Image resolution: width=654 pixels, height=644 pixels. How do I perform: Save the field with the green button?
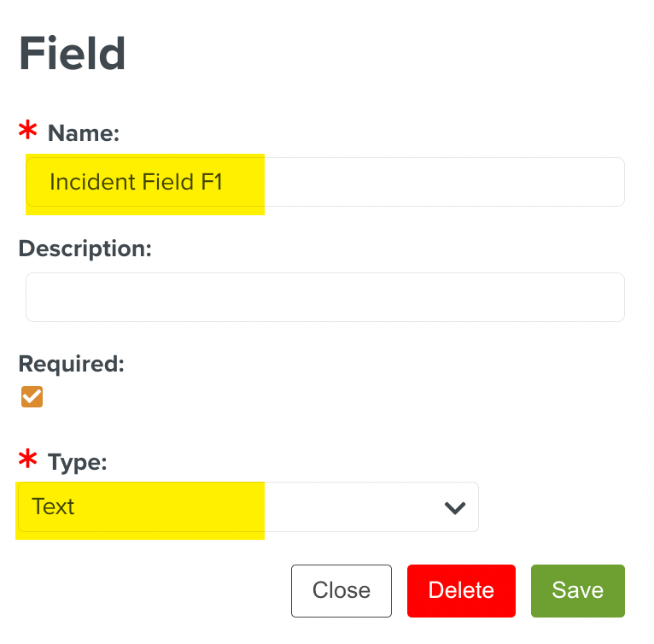click(577, 590)
